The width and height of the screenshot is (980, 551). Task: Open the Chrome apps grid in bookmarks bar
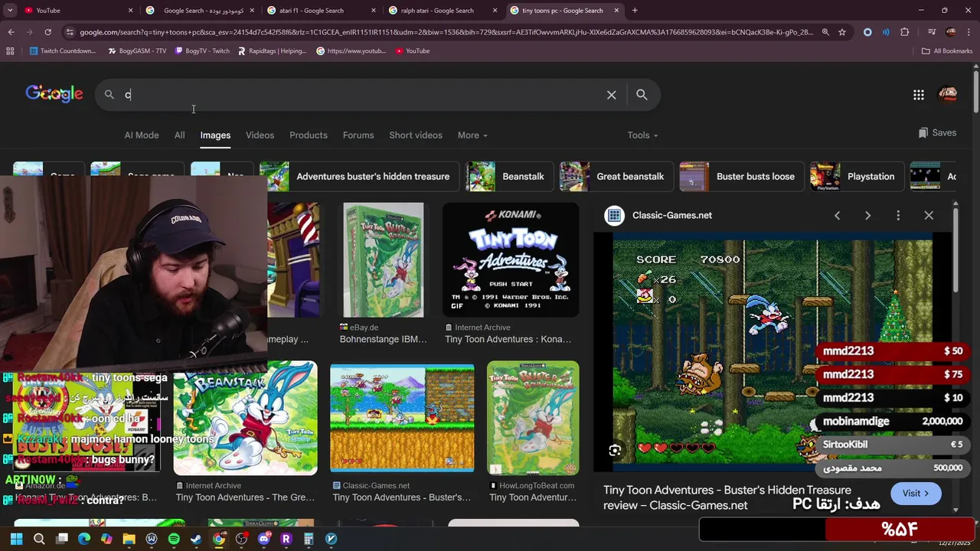pos(10,51)
